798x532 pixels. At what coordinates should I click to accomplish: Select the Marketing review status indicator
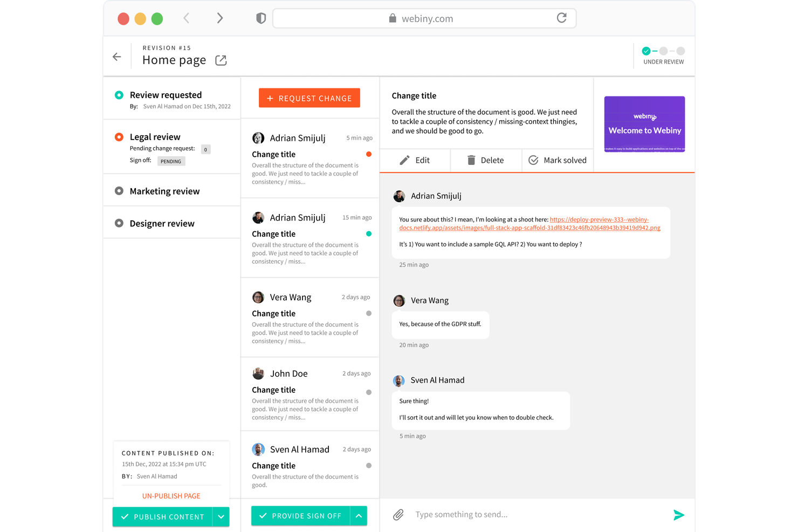click(x=119, y=190)
